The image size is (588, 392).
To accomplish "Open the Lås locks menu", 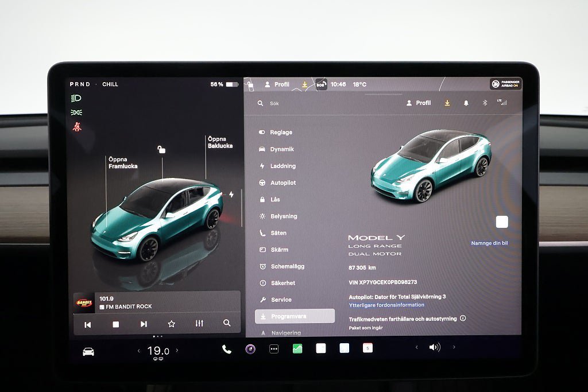I will click(x=270, y=199).
